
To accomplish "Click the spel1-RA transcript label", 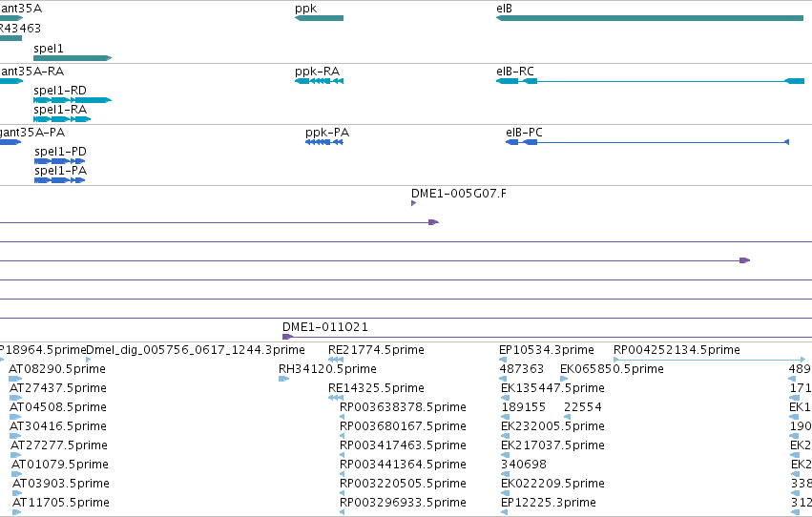I will (60, 109).
